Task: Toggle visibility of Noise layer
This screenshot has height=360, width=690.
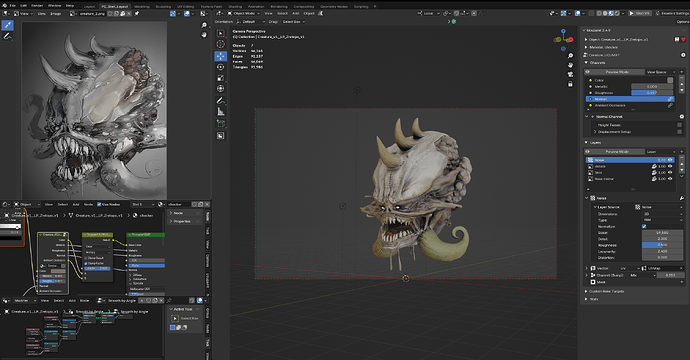Action: coord(670,160)
